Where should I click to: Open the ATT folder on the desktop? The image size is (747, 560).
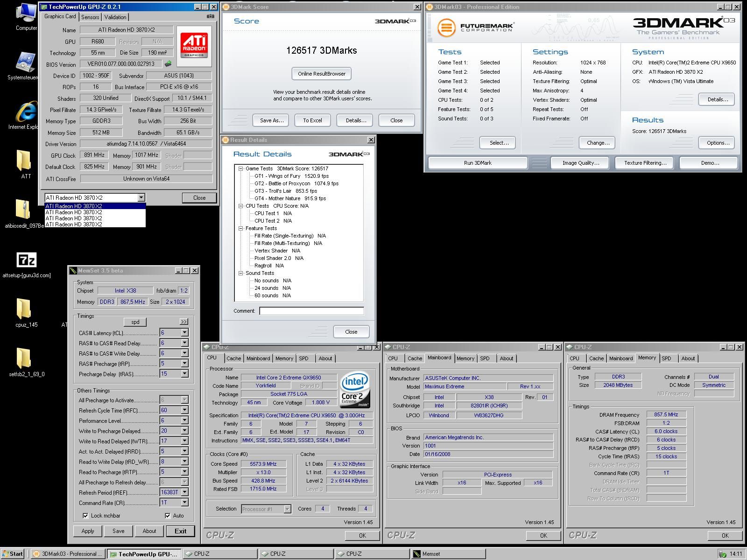(x=24, y=164)
